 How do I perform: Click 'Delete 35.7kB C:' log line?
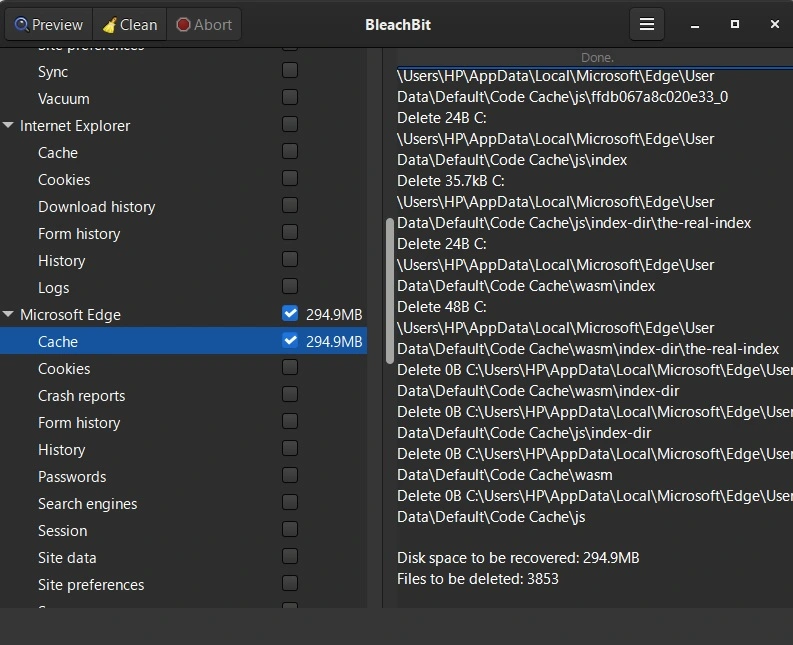click(450, 181)
